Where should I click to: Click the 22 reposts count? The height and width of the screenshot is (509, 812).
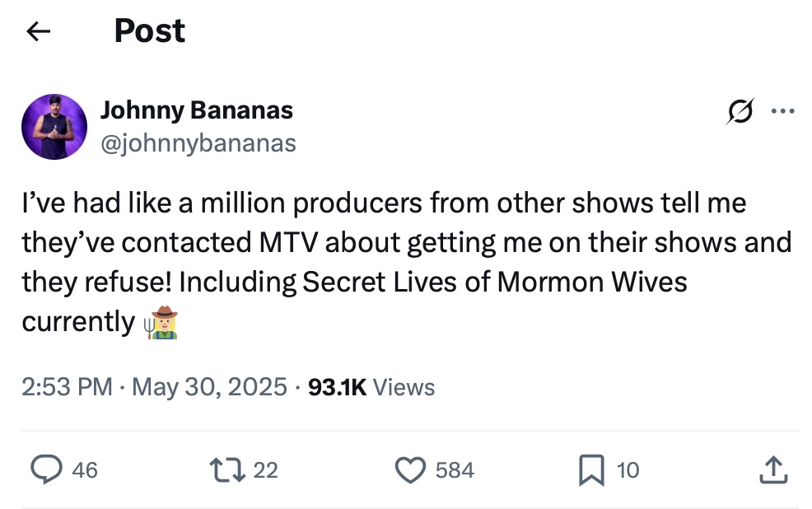pyautogui.click(x=265, y=470)
